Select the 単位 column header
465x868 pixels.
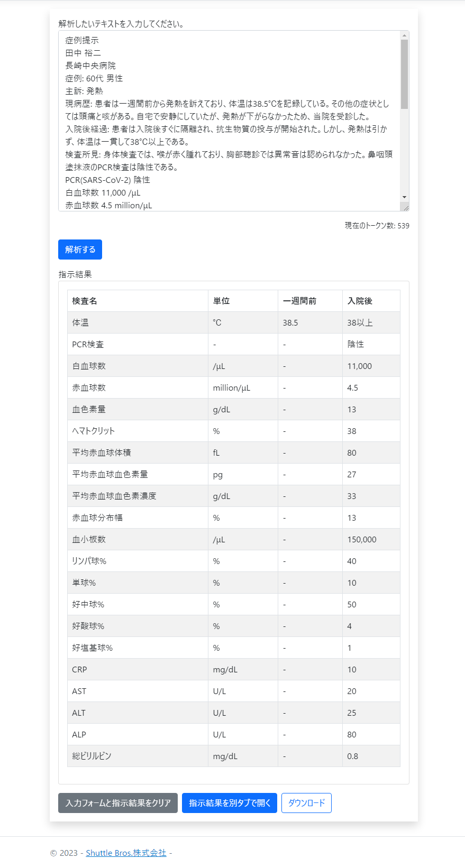pyautogui.click(x=243, y=301)
